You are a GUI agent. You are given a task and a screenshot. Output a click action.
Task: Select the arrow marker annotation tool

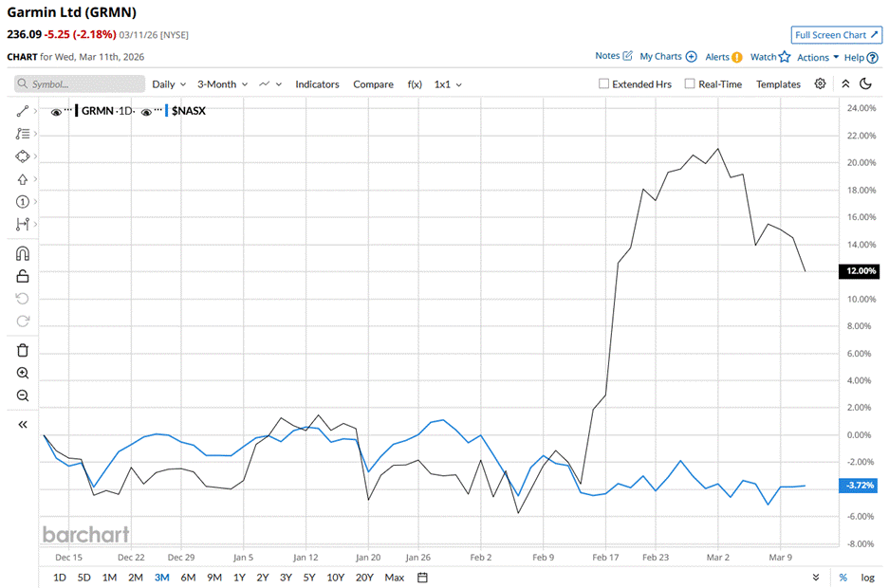[22, 179]
